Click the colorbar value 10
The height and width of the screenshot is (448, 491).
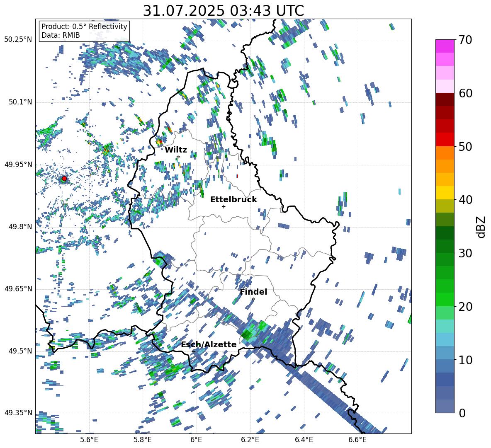click(x=465, y=359)
